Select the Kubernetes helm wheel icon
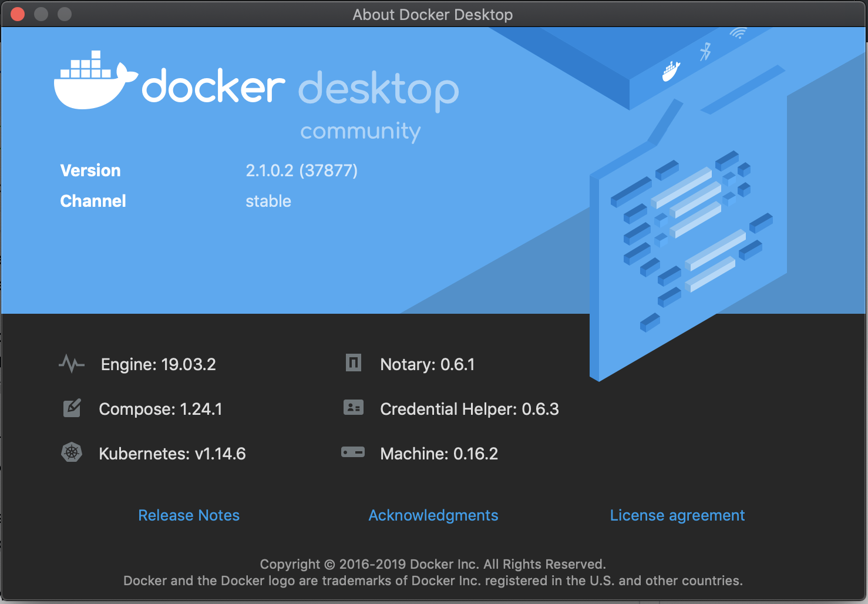 click(x=70, y=453)
